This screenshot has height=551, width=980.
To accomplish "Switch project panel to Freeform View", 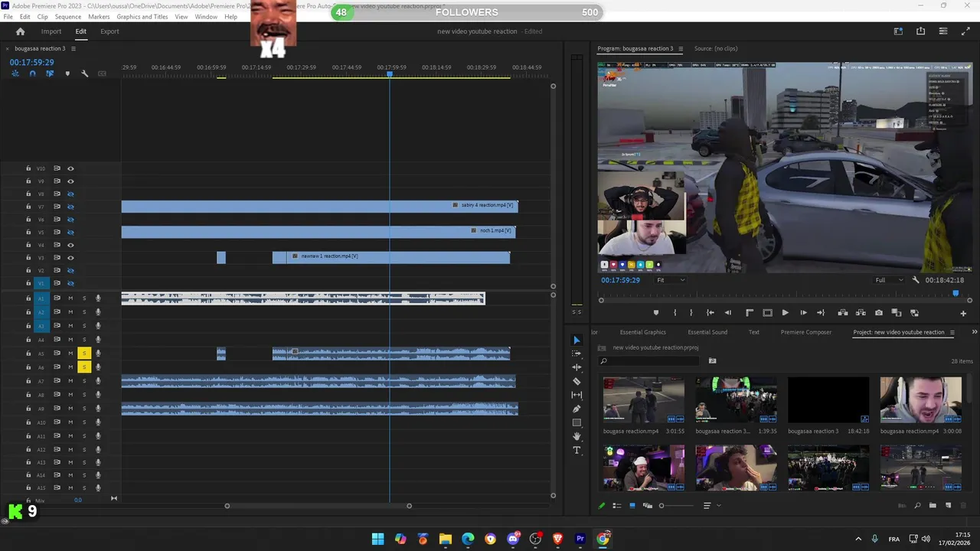I will (x=647, y=506).
